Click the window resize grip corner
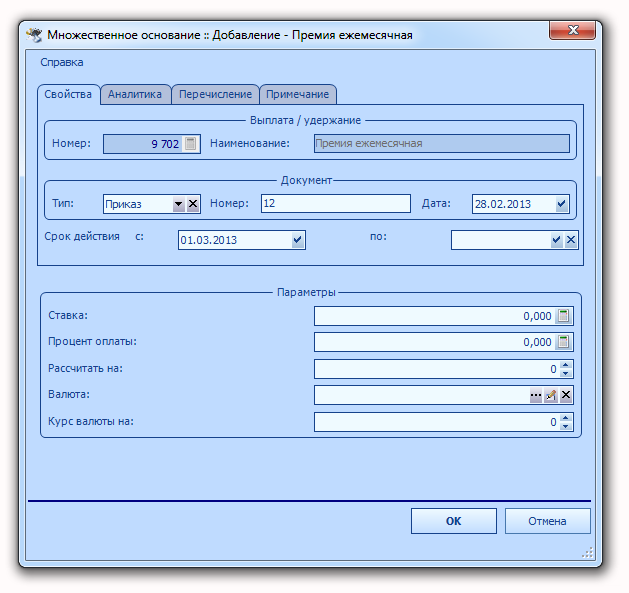 [588, 553]
